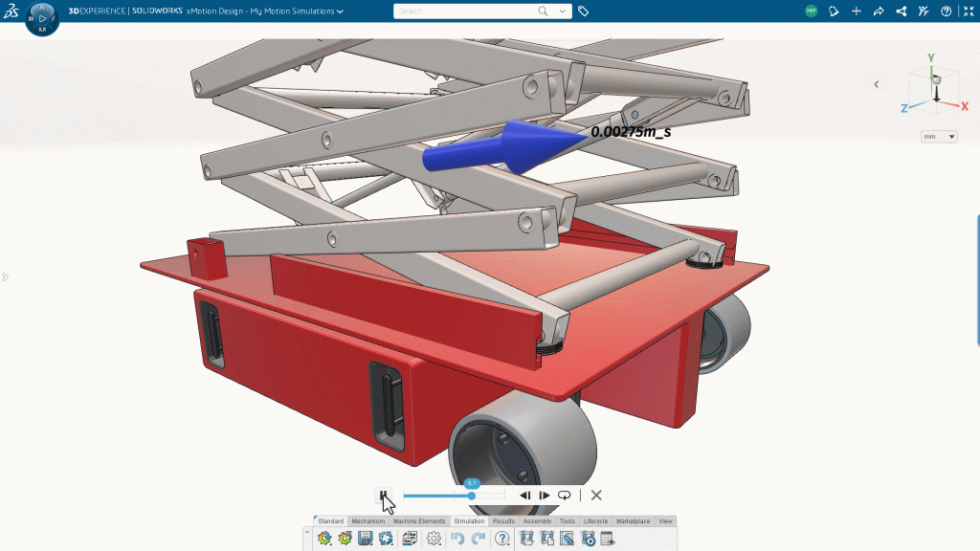Screen dimensions: 980x551
Task: Open the Help question mark in toolbar
Action: click(501, 539)
